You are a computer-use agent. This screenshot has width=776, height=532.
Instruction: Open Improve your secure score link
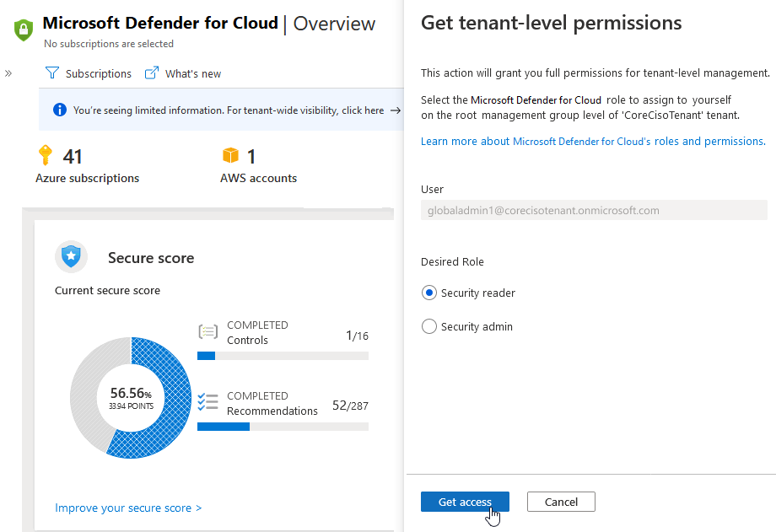click(x=128, y=508)
